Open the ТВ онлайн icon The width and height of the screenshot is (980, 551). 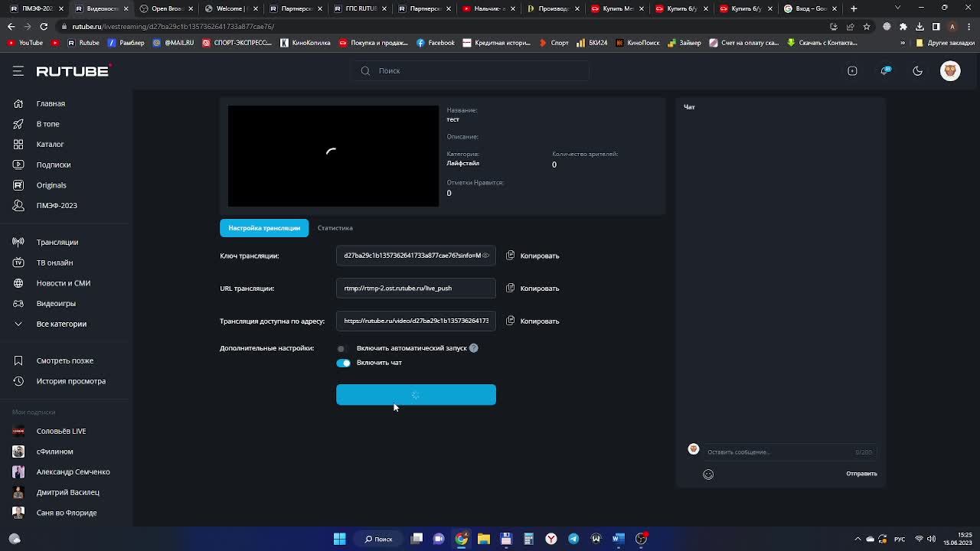[x=18, y=262]
